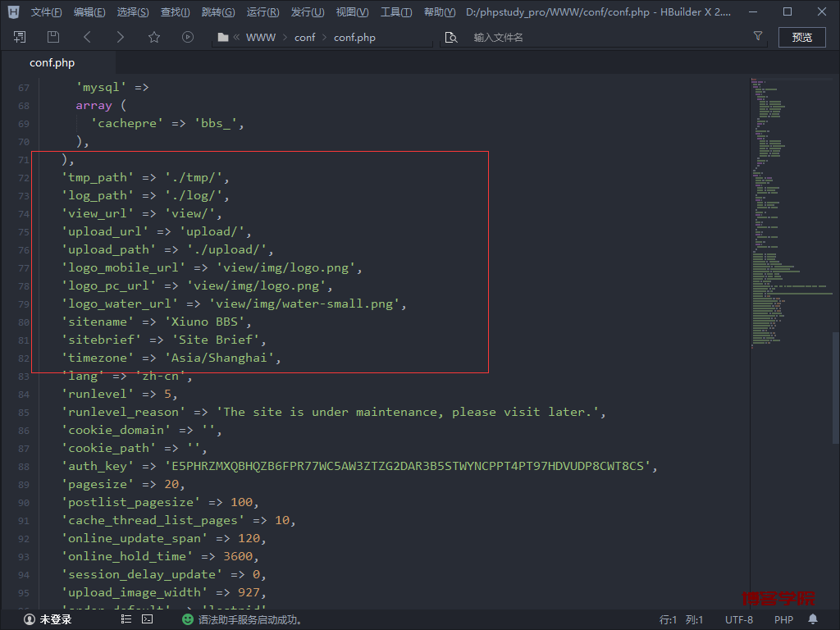Click the save file icon
840x630 pixels.
(53, 37)
